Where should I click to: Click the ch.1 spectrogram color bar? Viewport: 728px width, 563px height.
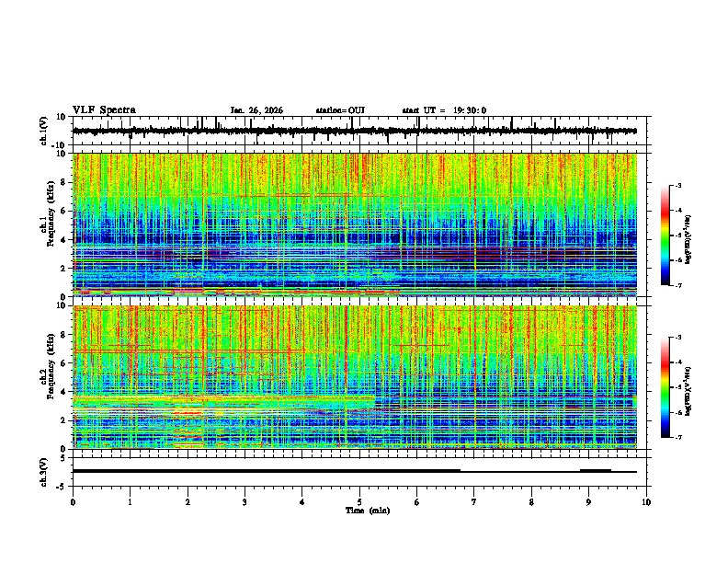[x=665, y=236]
